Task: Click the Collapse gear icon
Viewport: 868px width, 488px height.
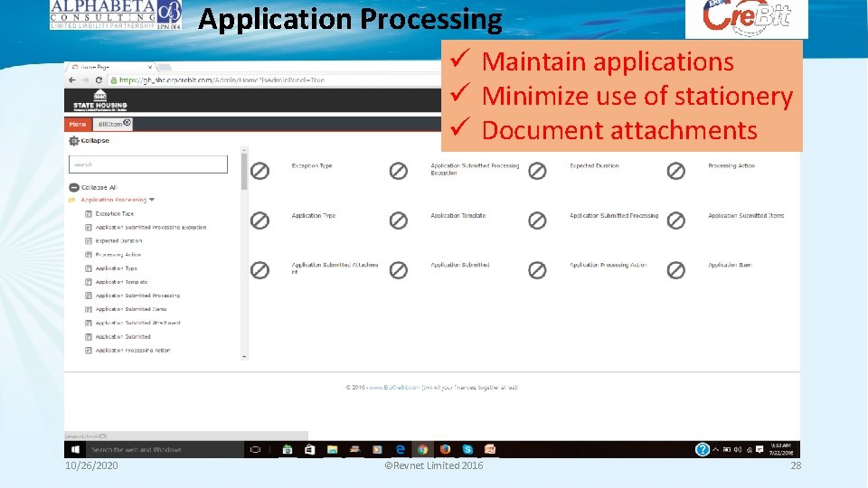Action: 73,141
